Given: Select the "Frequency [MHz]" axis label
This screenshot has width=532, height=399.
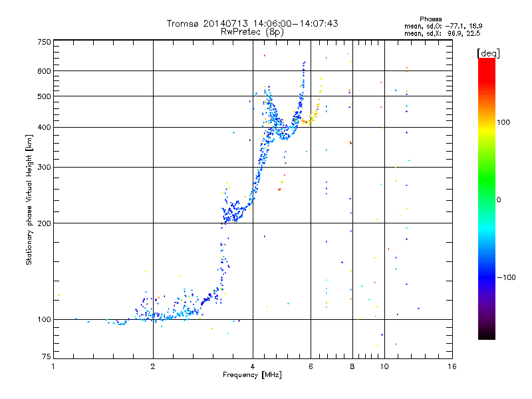Looking at the screenshot, I should 252,375.
